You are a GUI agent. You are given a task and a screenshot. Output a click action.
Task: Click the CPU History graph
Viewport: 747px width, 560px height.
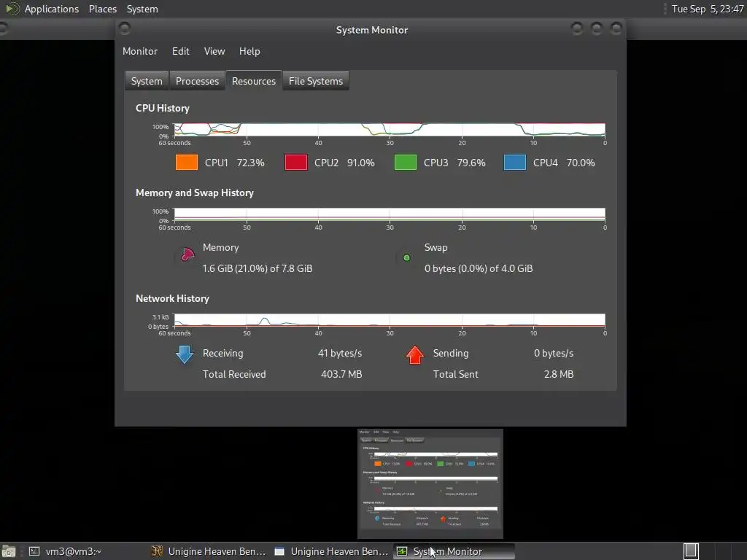point(390,130)
